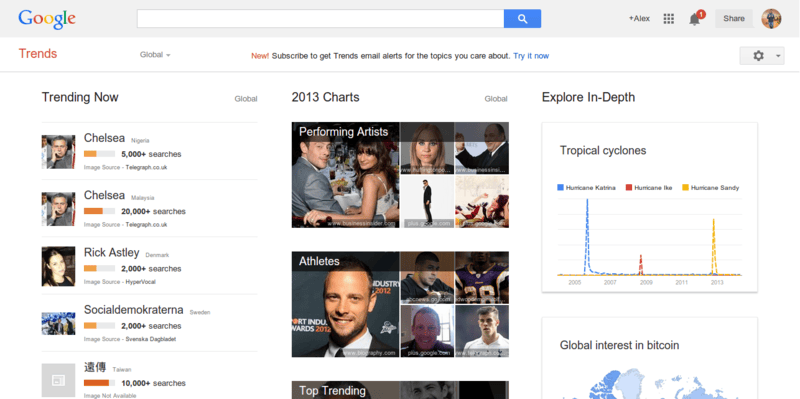Click the purple jersey athlete thumbnail
Viewport: 800px width, 399px height.
pyautogui.click(x=482, y=278)
